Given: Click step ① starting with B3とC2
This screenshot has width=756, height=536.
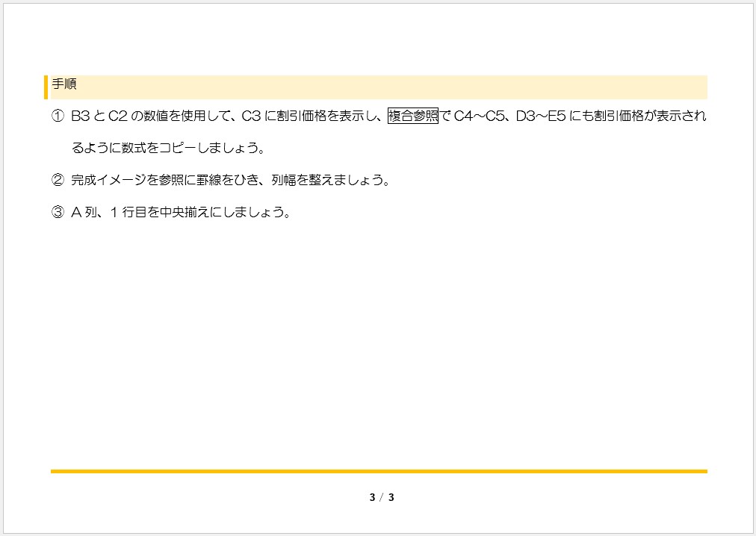Looking at the screenshot, I should (379, 116).
